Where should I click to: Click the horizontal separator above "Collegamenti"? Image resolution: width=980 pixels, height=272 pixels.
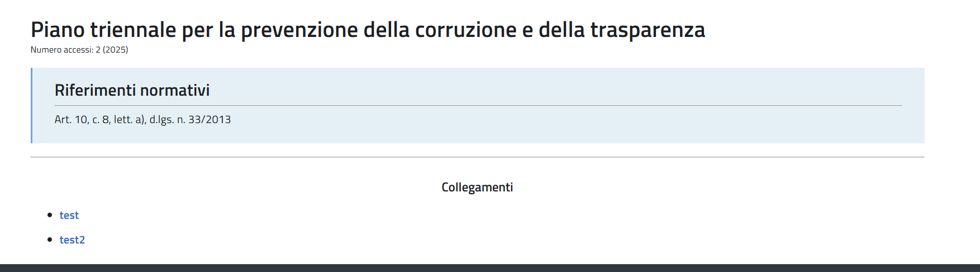click(x=477, y=157)
